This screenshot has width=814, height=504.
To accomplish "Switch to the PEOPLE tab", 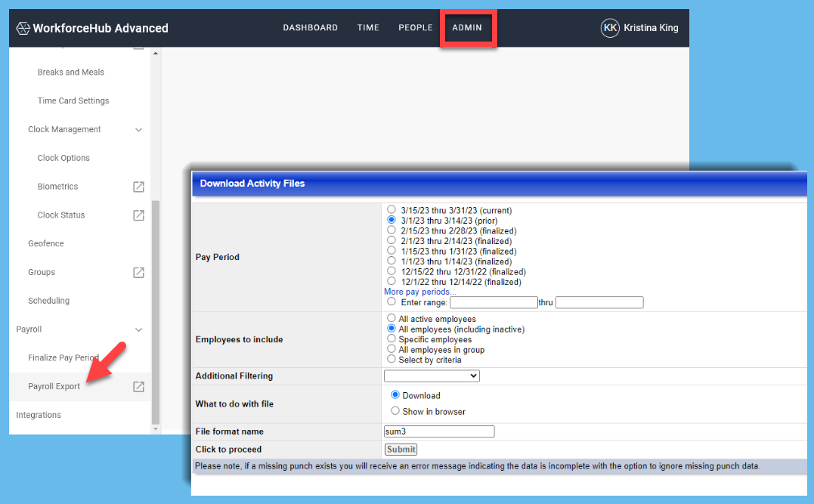I will click(415, 28).
